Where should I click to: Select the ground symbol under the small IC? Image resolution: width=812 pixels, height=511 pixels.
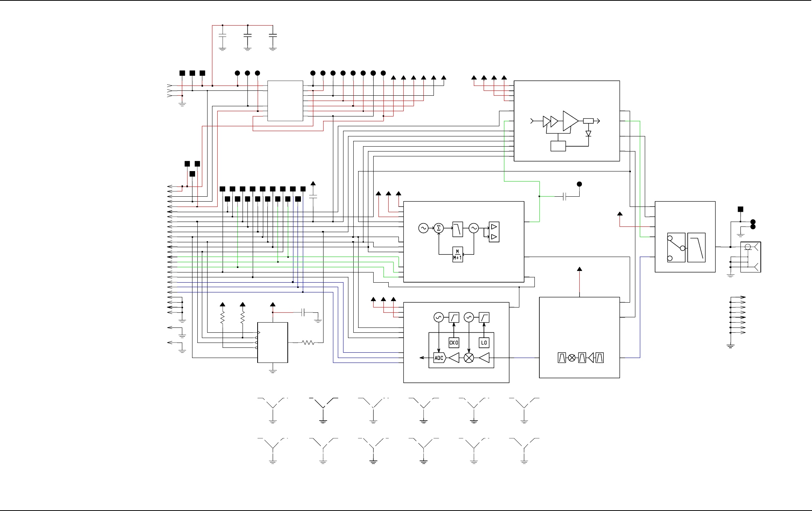(273, 371)
